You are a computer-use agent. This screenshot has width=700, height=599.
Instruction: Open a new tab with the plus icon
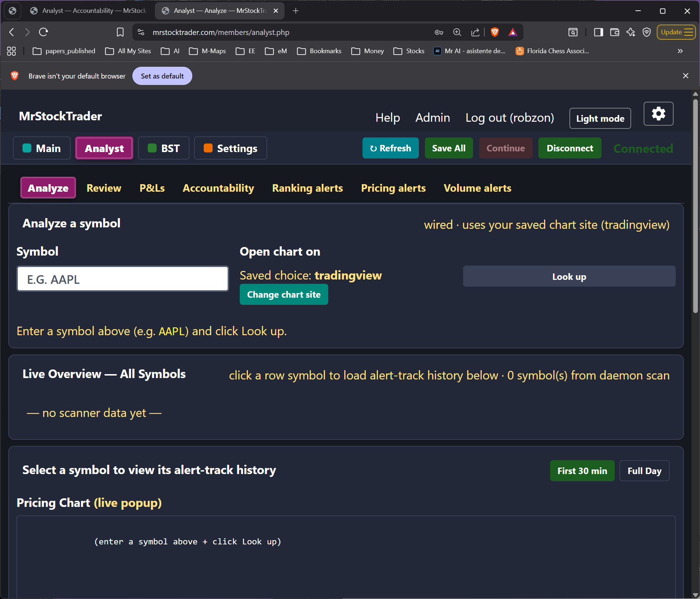coord(295,11)
